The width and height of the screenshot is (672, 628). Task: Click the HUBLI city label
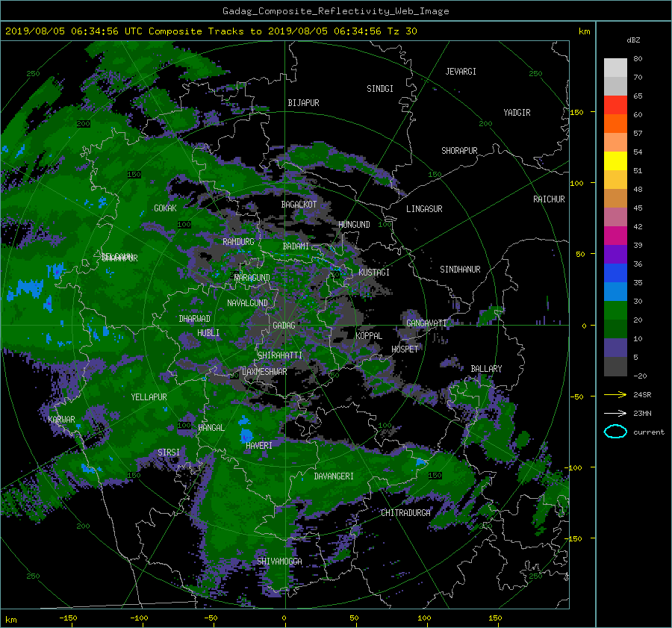coord(208,333)
